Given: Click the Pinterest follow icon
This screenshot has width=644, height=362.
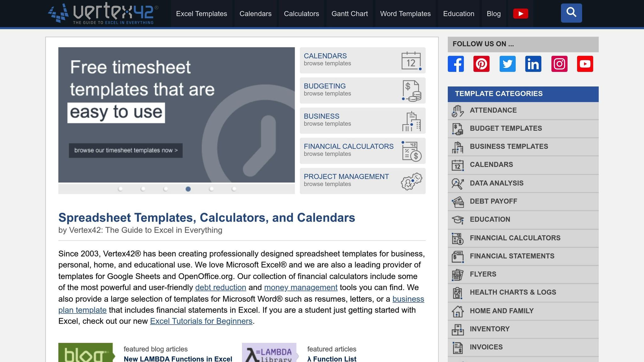Looking at the screenshot, I should [x=481, y=64].
